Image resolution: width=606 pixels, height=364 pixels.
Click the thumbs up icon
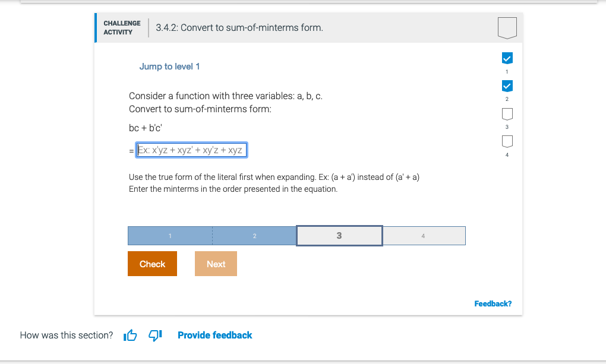click(130, 335)
